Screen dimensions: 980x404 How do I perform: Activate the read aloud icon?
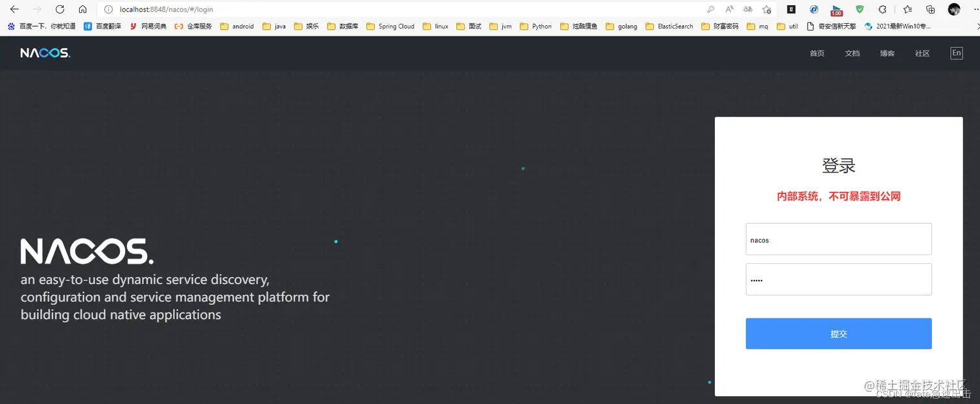tap(729, 9)
